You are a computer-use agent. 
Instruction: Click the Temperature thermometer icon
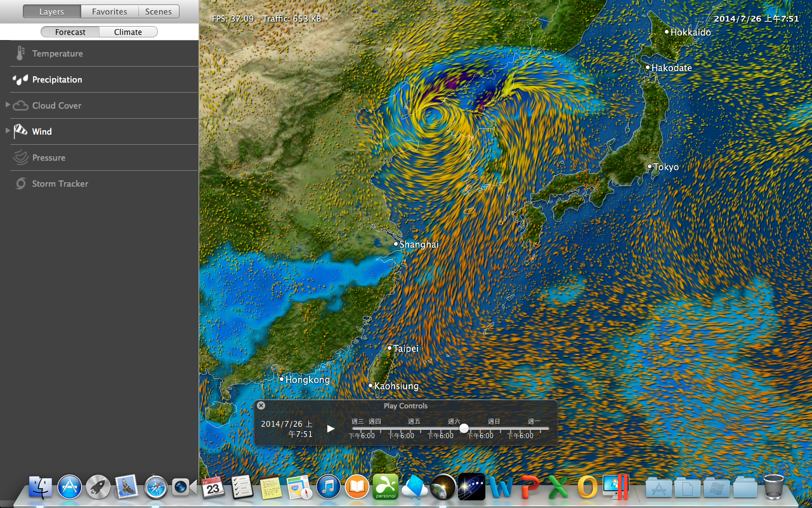(x=20, y=54)
